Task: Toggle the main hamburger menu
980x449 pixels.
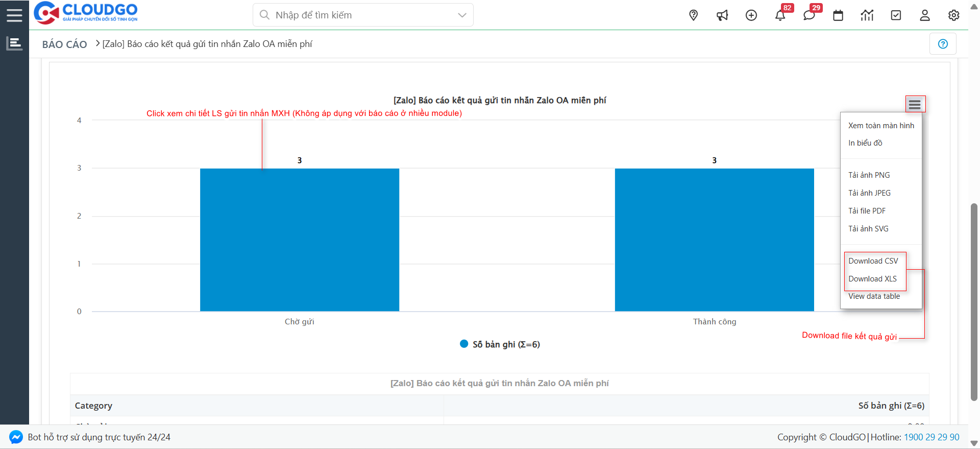Action: pyautogui.click(x=14, y=15)
